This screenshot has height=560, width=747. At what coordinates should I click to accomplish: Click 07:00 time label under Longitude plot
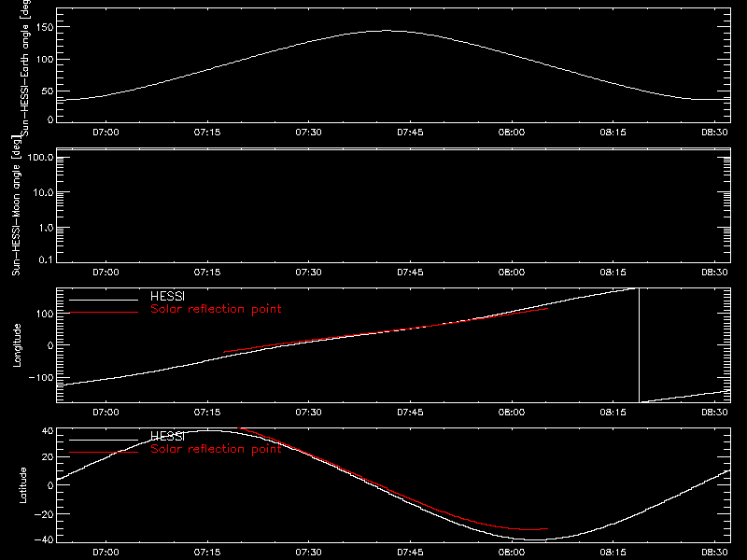tap(106, 412)
